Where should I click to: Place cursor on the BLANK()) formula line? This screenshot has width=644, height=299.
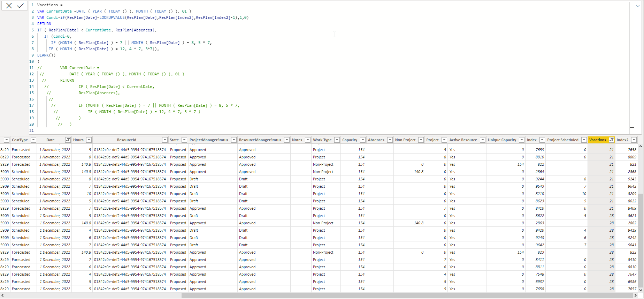pyautogui.click(x=46, y=55)
